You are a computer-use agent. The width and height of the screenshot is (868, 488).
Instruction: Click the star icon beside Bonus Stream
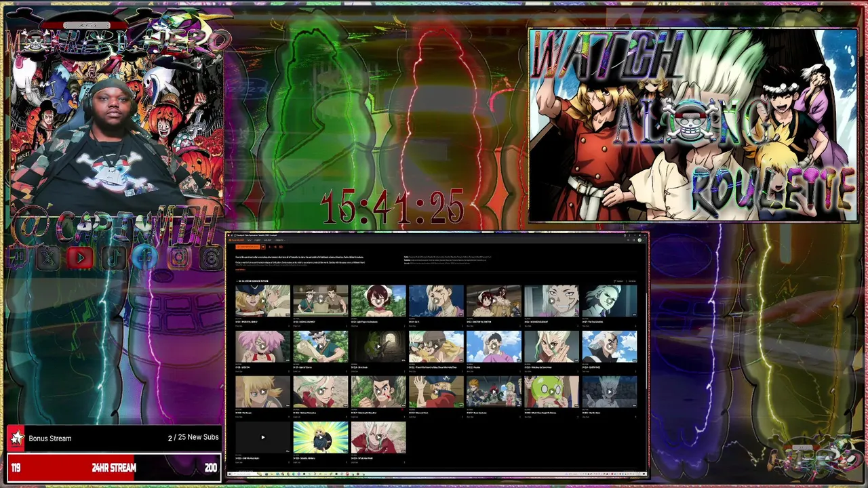(16, 439)
